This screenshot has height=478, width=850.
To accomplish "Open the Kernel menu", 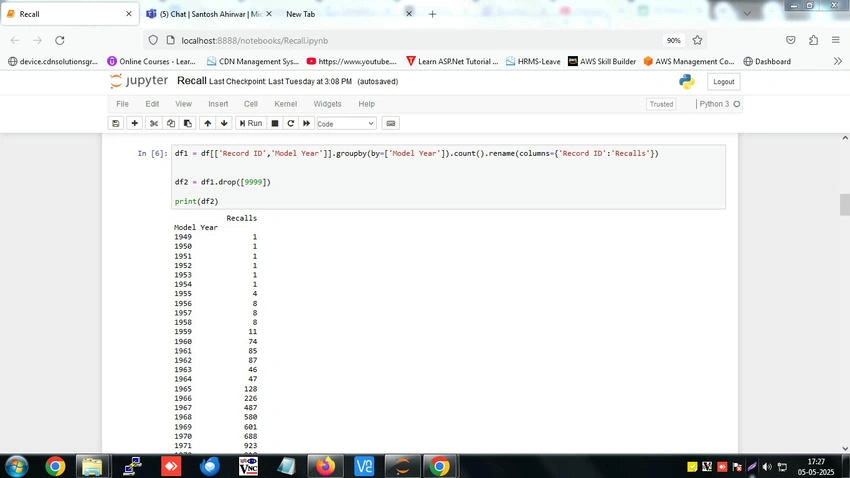I will [x=286, y=104].
